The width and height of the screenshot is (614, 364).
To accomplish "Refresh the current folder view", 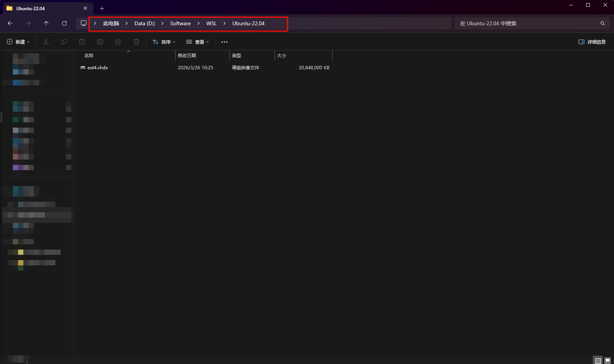I will pos(64,23).
